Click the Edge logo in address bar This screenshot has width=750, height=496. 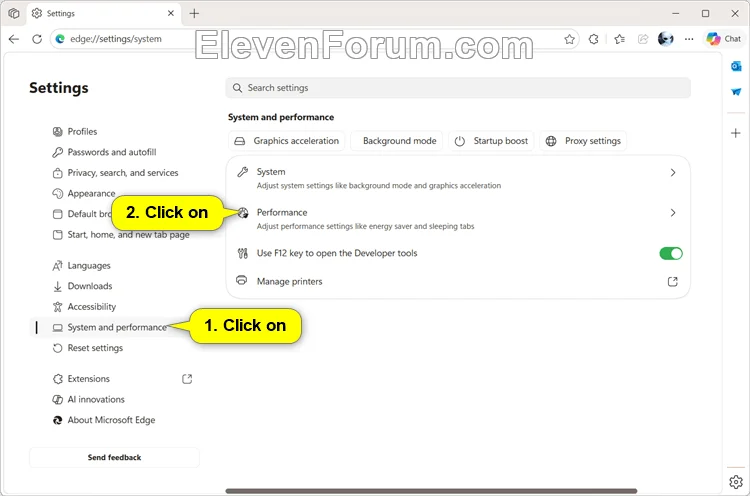coord(60,39)
